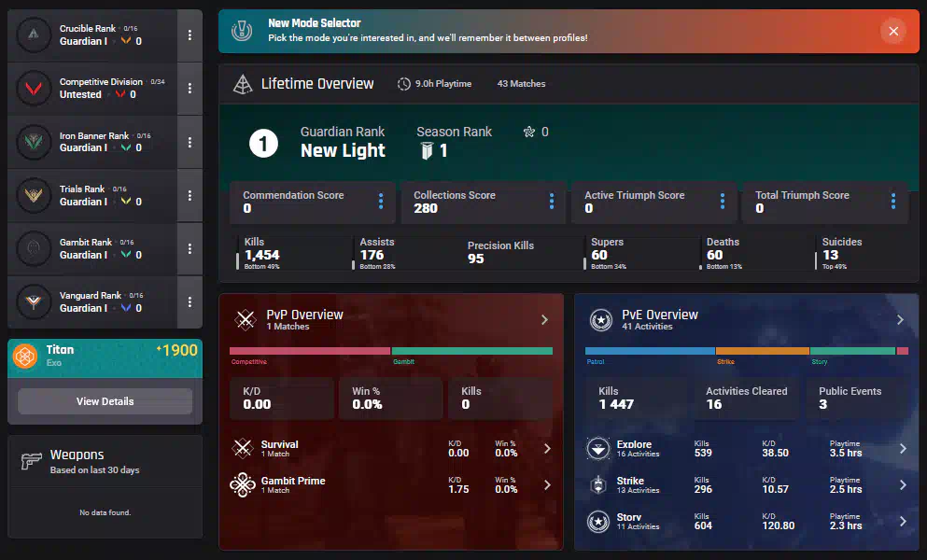Open the Vanguard Rank options menu
This screenshot has width=927, height=560.
[190, 301]
